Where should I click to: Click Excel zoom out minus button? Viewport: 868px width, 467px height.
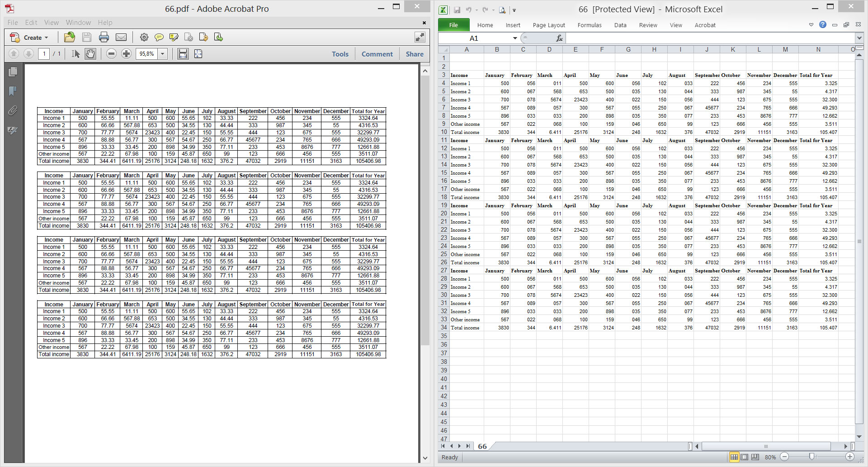click(785, 457)
